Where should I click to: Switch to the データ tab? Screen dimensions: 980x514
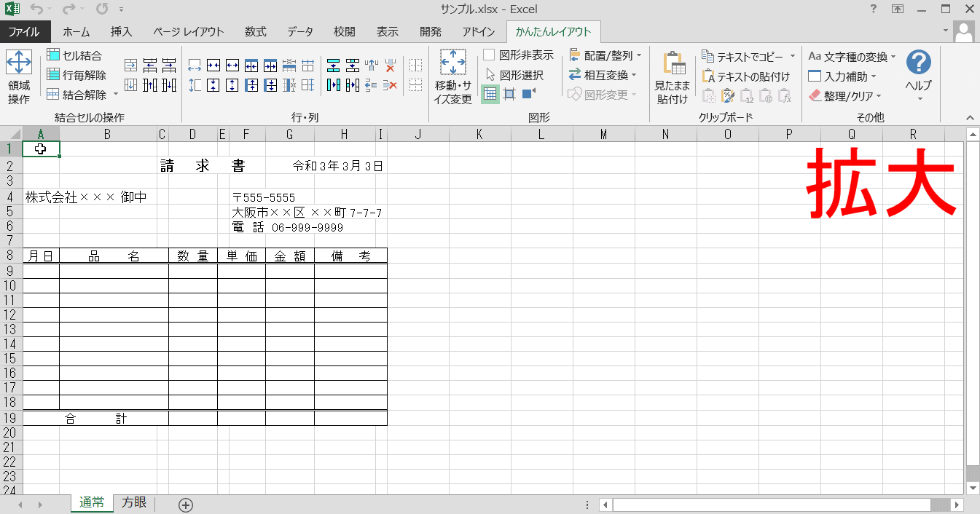pos(300,31)
